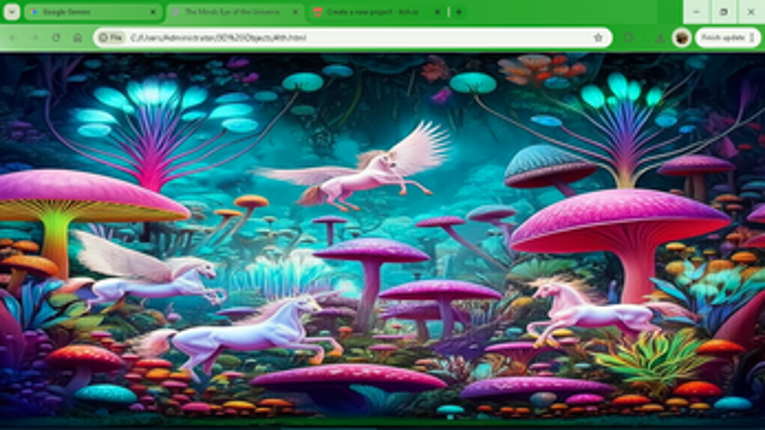
Task: Close the Google Gemini tab
Action: [153, 12]
